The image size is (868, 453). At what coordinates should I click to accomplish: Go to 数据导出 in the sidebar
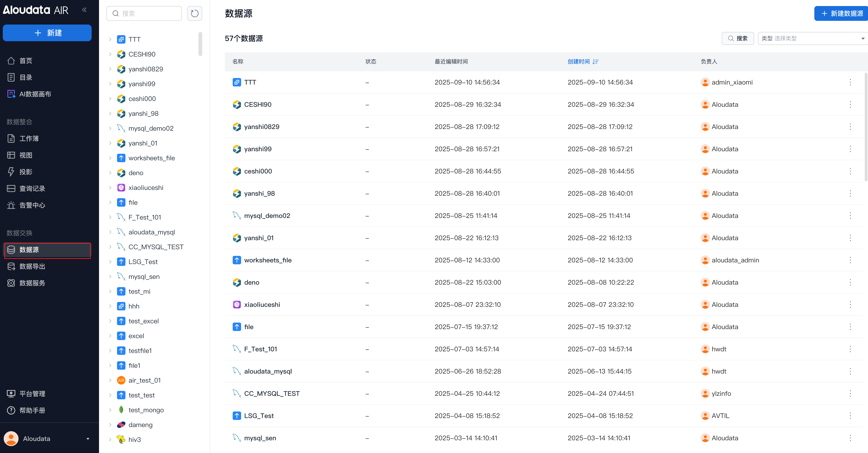pyautogui.click(x=32, y=266)
